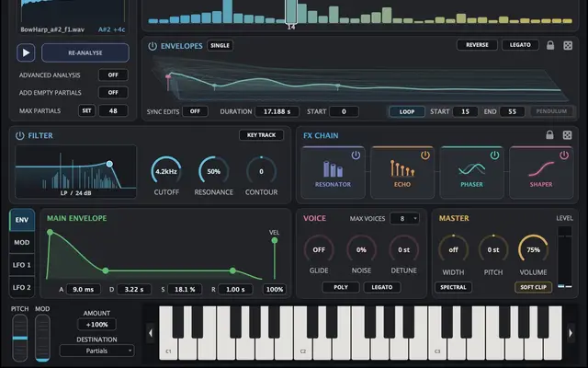
Task: Select the Sustain field 18.1 %
Action: [185, 289]
